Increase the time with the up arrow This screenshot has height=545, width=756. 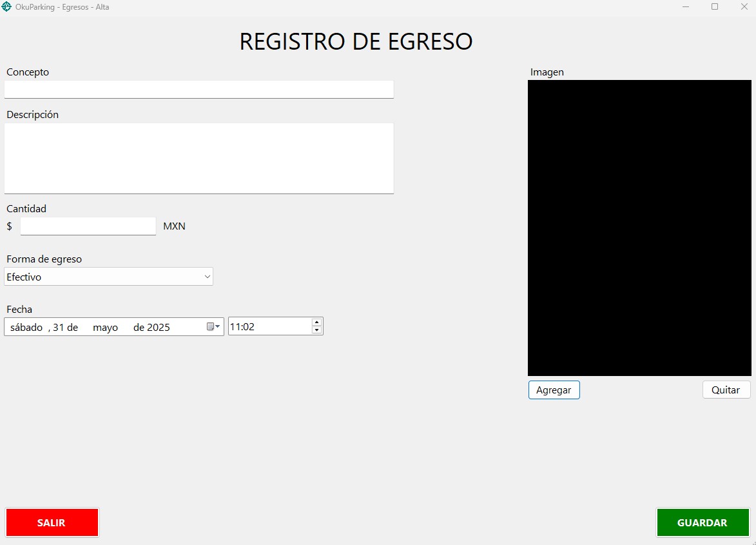click(x=316, y=322)
